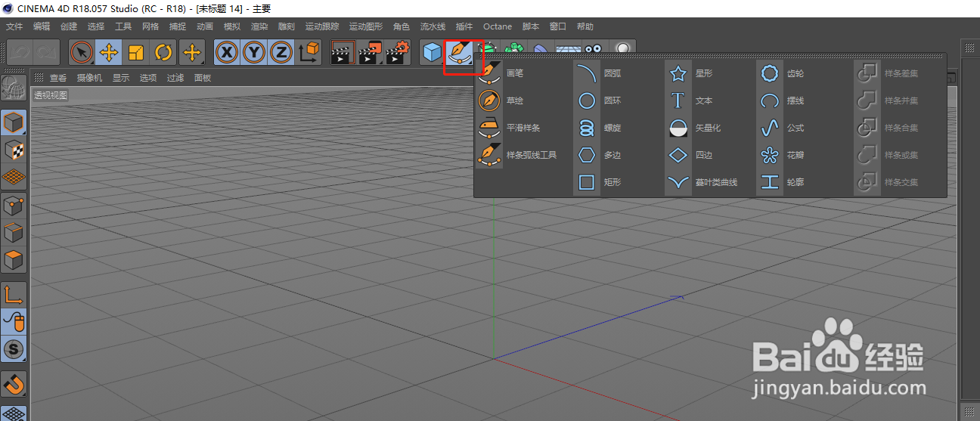Open the 创建 menu

pos(69,26)
